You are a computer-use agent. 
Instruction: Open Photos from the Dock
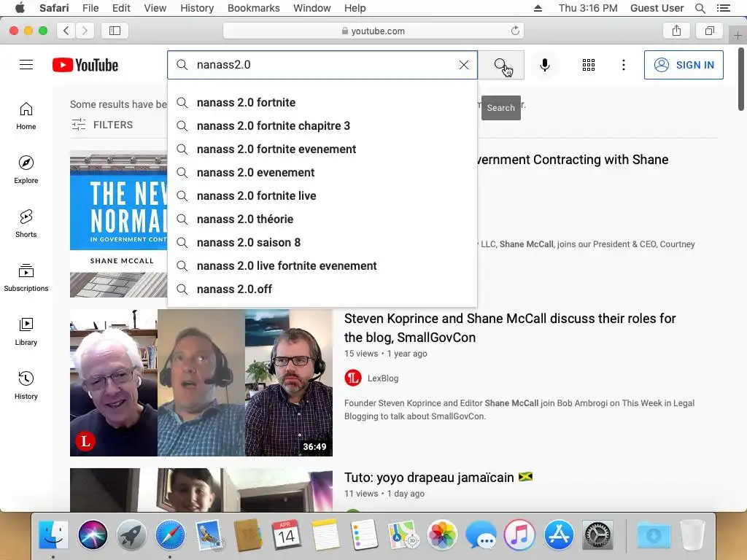click(442, 534)
